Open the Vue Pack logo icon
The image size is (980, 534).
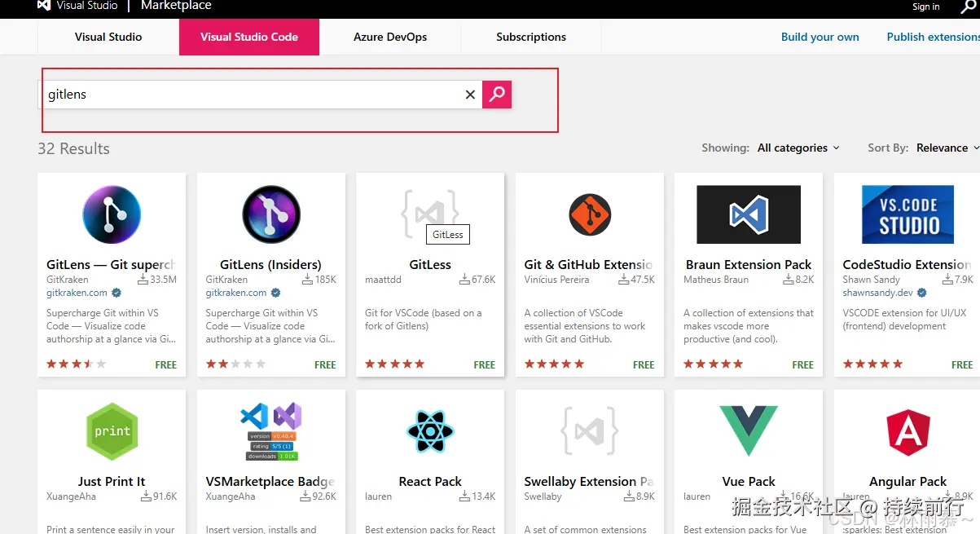tap(749, 431)
